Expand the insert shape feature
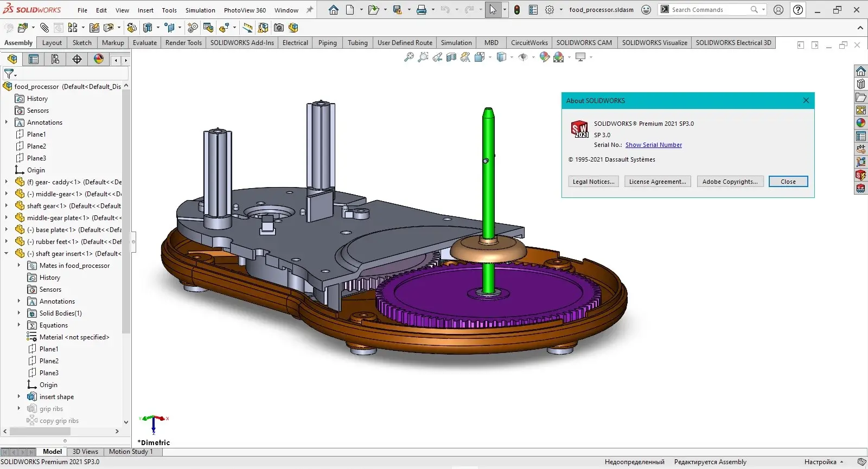The width and height of the screenshot is (868, 469). coord(19,397)
